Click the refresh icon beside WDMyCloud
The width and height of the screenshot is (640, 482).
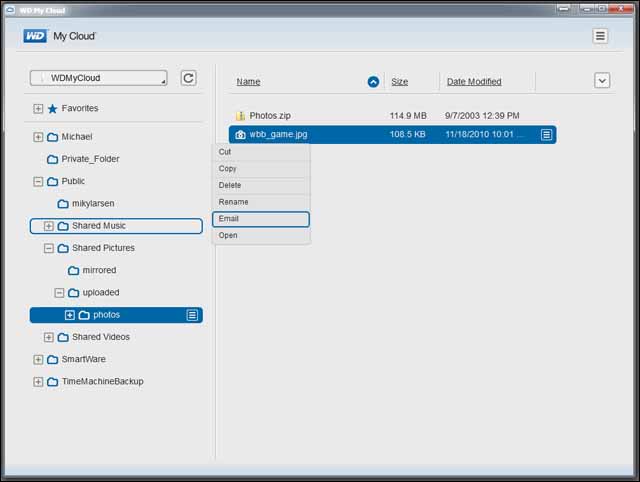(x=189, y=78)
